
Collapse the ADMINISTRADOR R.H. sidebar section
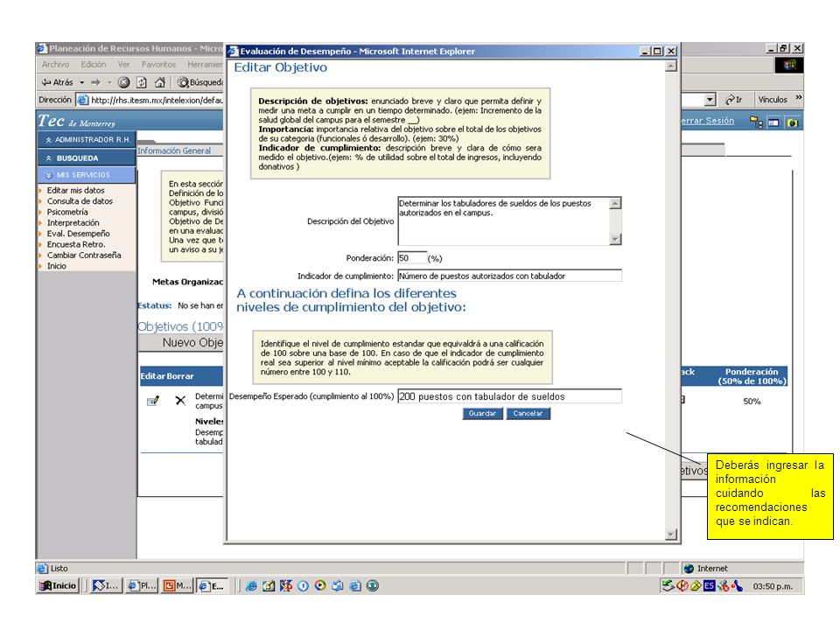point(87,140)
